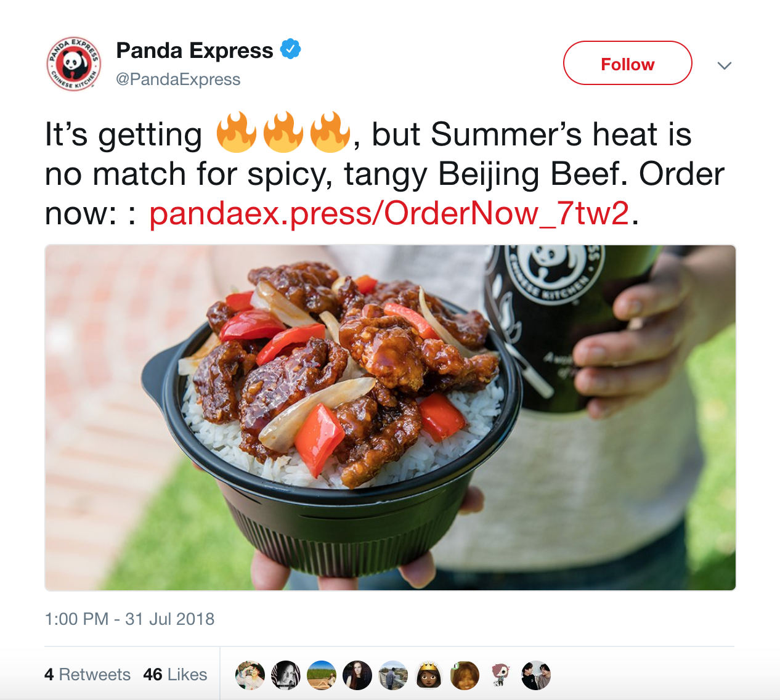Open the fifth liker's avatar with outdoor scene
Screen dimensions: 780x700
tap(393, 675)
